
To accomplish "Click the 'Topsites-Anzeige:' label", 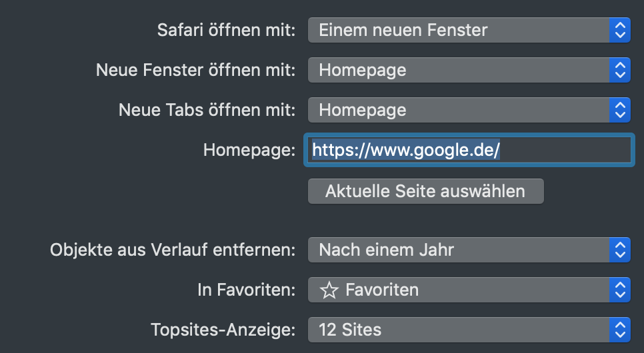I will pos(223,329).
